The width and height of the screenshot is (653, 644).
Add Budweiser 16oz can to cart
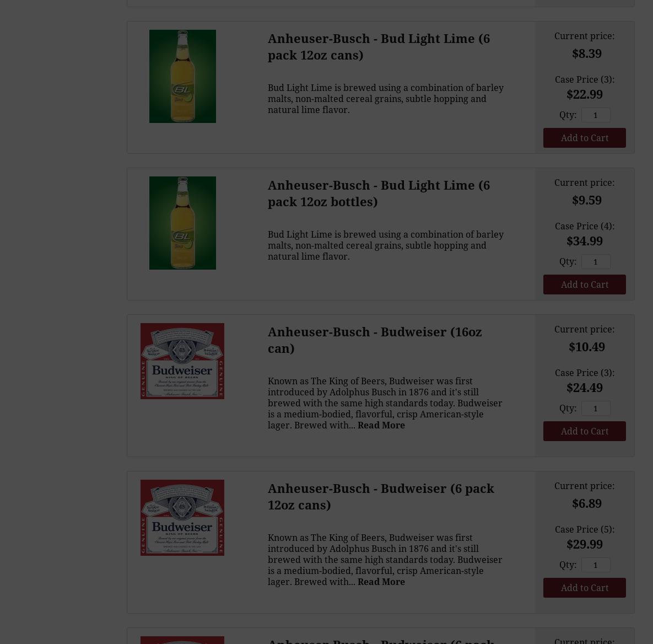tap(584, 431)
